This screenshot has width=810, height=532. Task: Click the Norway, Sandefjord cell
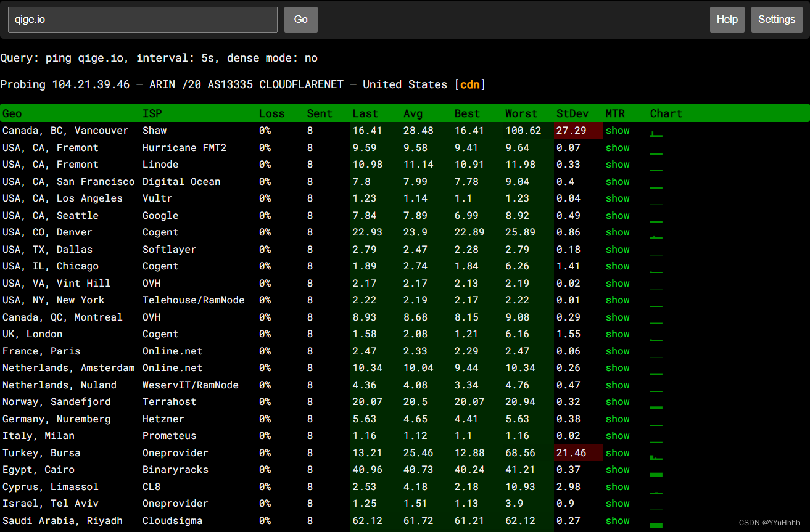tap(57, 402)
